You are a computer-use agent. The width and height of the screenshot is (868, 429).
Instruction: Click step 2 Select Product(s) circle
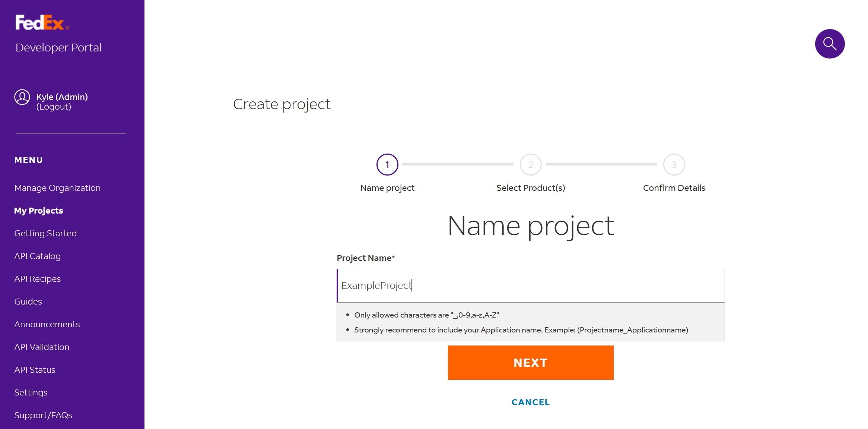[x=530, y=164]
